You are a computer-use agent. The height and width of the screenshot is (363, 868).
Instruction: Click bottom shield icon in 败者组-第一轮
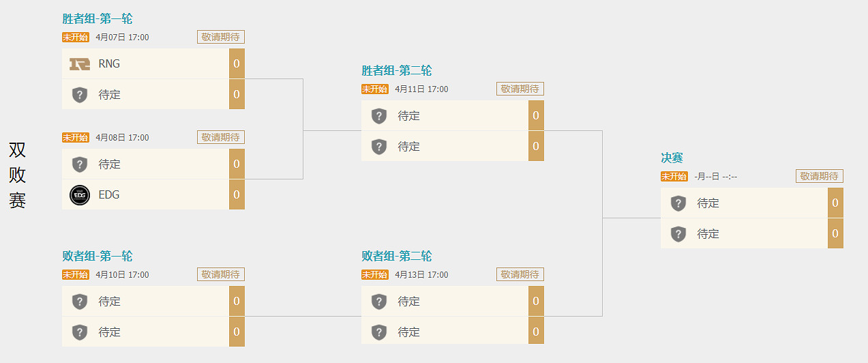(x=80, y=332)
